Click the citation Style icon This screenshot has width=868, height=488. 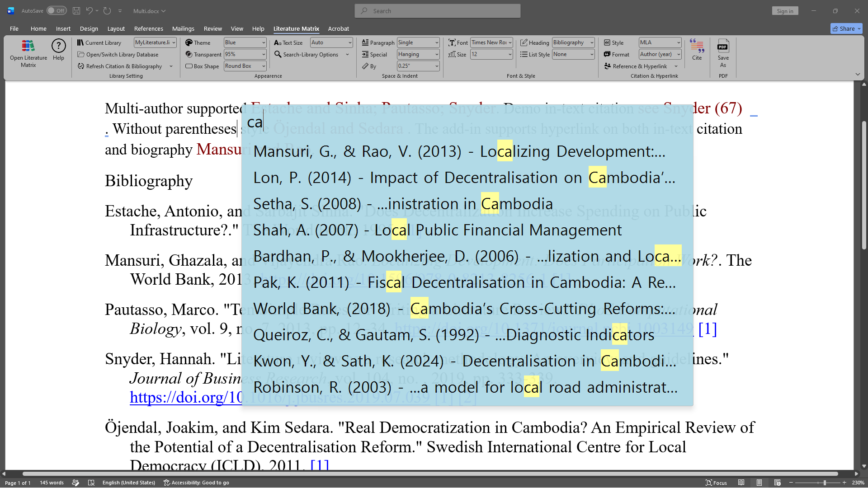click(607, 42)
